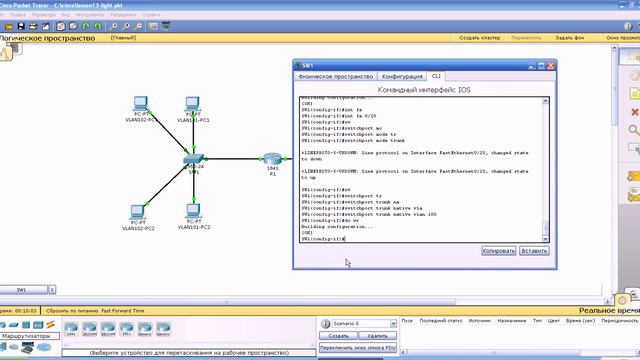Pick the Add Simple PDU envelope tool
Screen dimensions: 640x360
[x=633, y=176]
